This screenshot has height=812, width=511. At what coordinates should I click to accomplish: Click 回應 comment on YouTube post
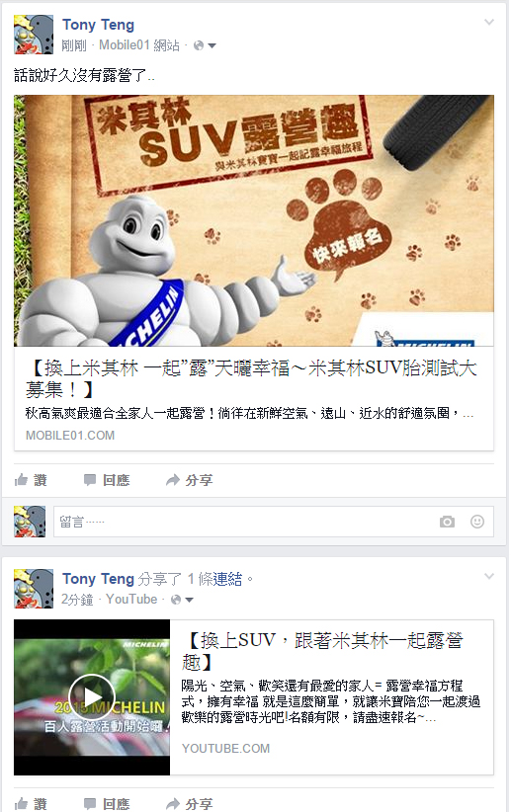[107, 803]
